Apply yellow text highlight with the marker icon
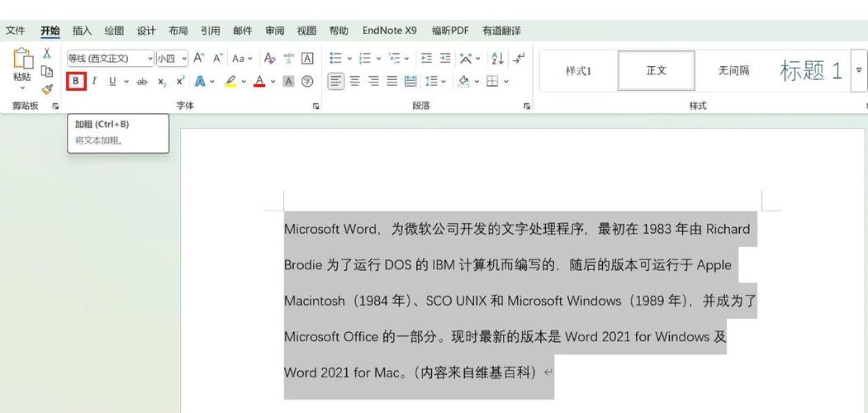Screen dimensions: 868x413 tap(230, 82)
